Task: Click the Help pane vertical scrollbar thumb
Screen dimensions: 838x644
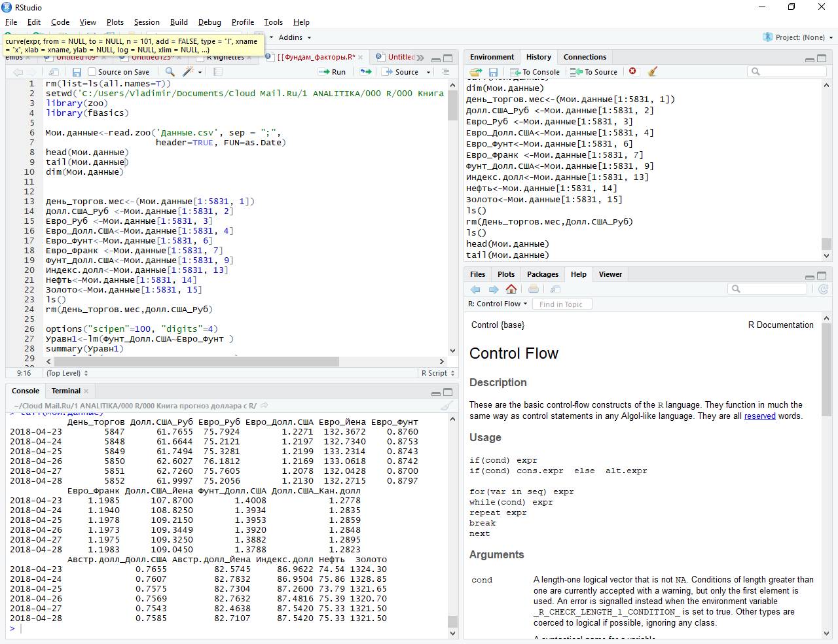Action: (826, 369)
